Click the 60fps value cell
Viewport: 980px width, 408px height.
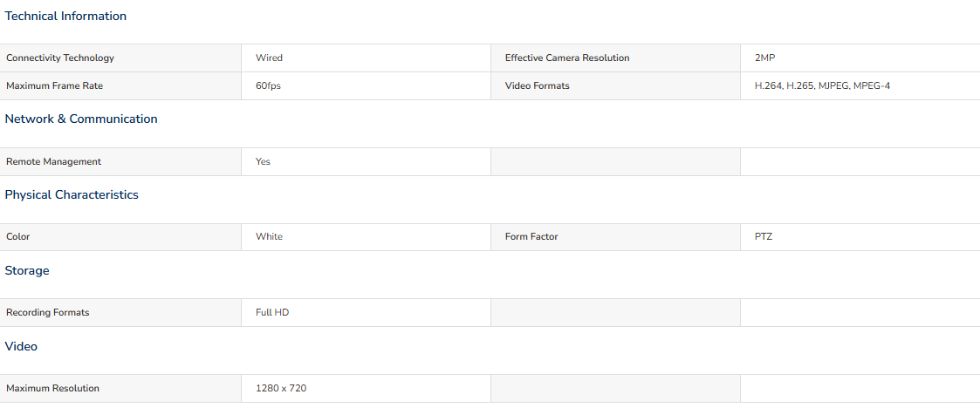click(x=367, y=86)
